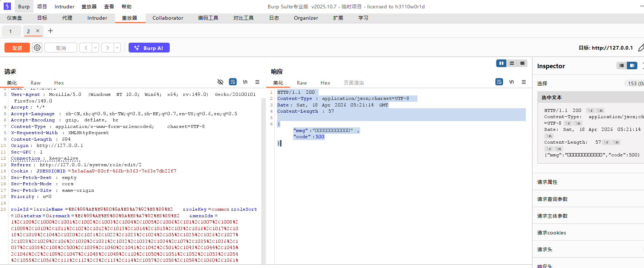Viewport: 644px width, 268px height.
Task: Switch to side-by-side layout view
Action: [501, 63]
